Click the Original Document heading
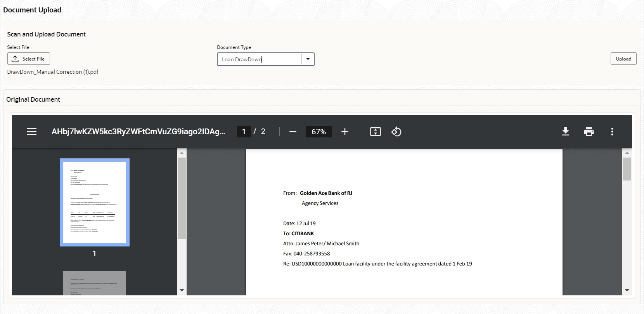The width and height of the screenshot is (644, 314). [33, 99]
